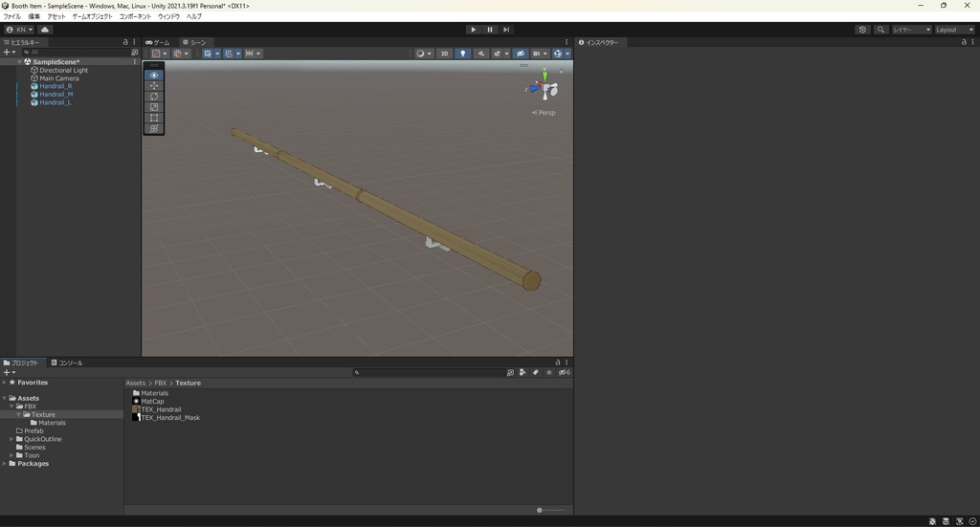Image resolution: width=980 pixels, height=527 pixels.
Task: Select the Transform tool in scene toolbar
Action: (x=154, y=128)
